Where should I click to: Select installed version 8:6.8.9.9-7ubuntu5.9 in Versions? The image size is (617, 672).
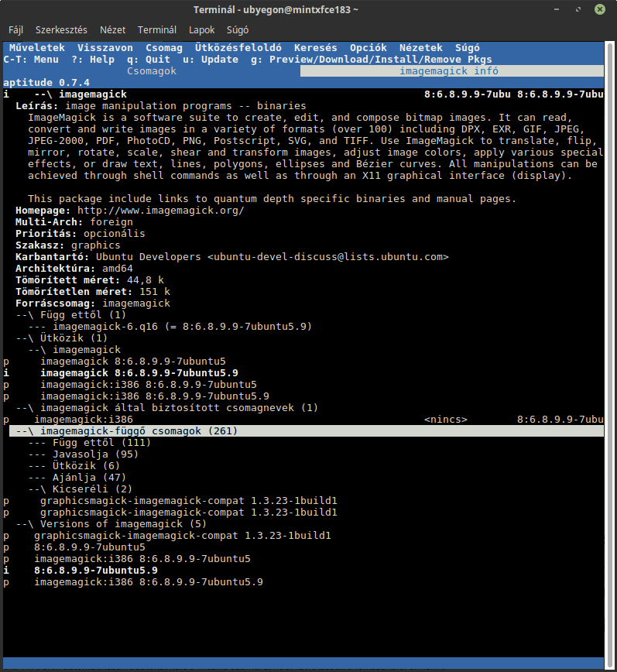(x=95, y=570)
